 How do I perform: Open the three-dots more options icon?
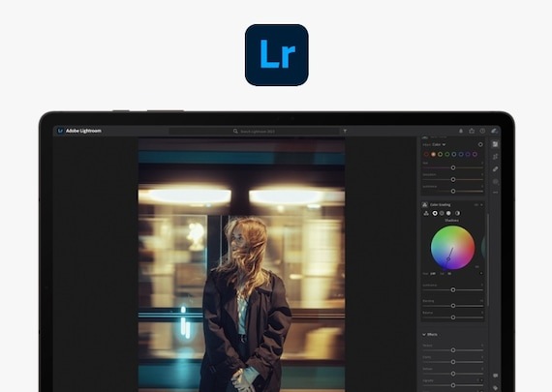click(x=495, y=193)
